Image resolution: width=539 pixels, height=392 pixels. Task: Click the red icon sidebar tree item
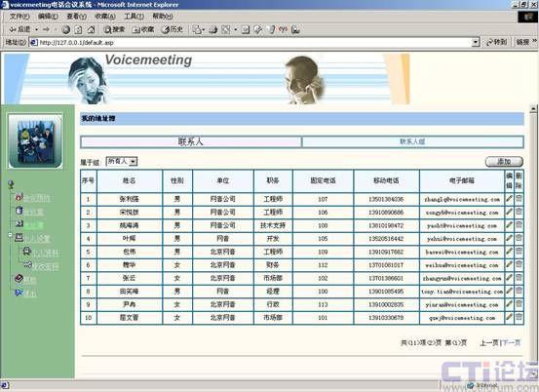(33, 197)
